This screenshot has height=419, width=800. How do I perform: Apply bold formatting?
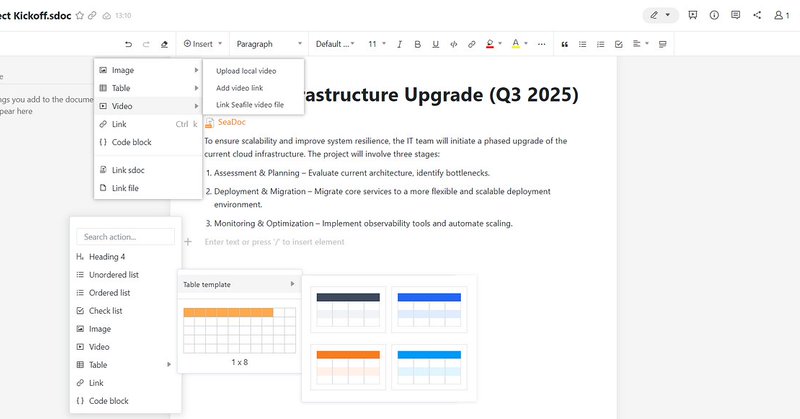[x=417, y=44]
